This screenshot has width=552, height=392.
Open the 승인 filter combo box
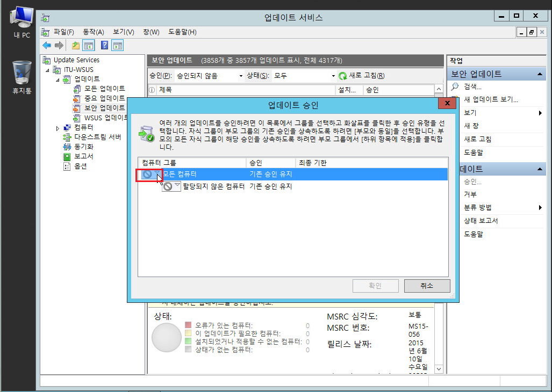coord(210,76)
